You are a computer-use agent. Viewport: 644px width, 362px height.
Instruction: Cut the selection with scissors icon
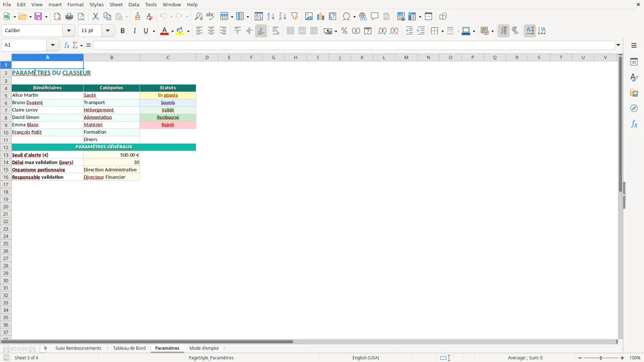point(96,17)
